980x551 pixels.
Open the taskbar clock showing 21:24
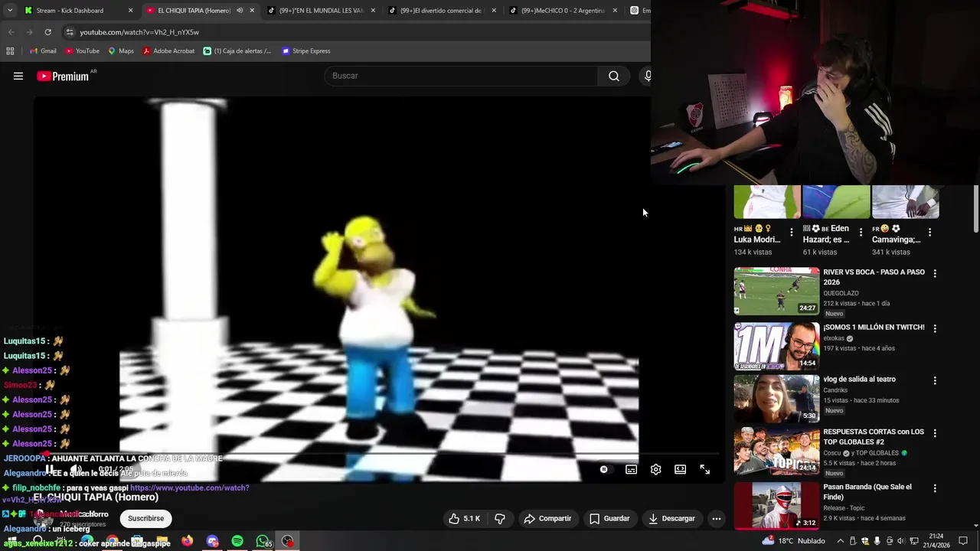coord(936,541)
